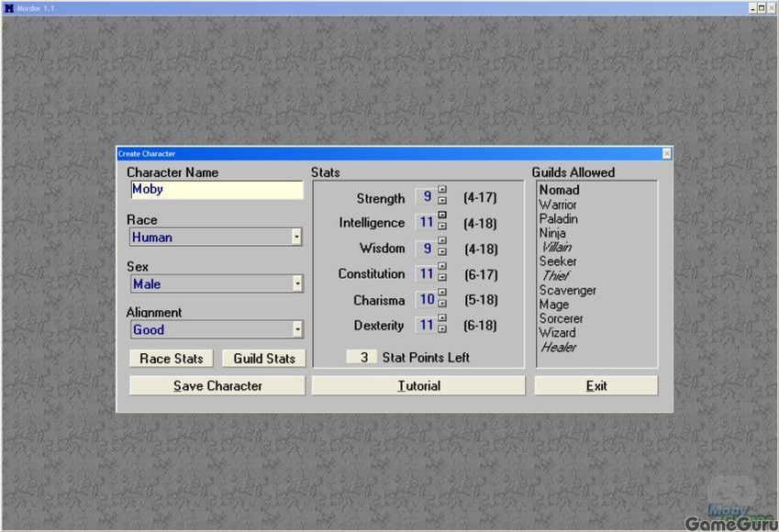This screenshot has height=532, width=779.
Task: Open the Guild Stats button
Action: coord(264,358)
